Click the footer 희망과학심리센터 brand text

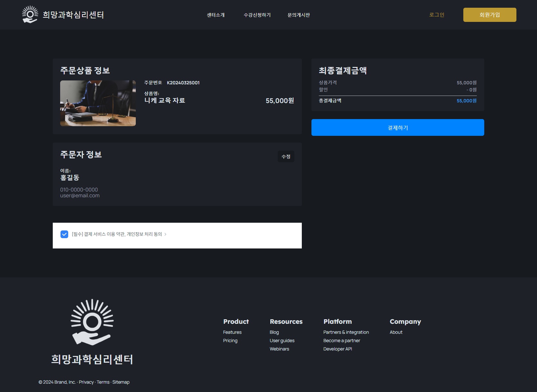[92, 359]
